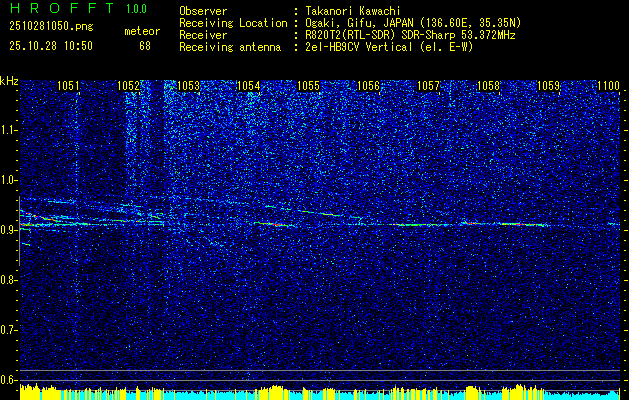Click the 1058 time marker
This screenshot has height=400, width=629.
488,85
